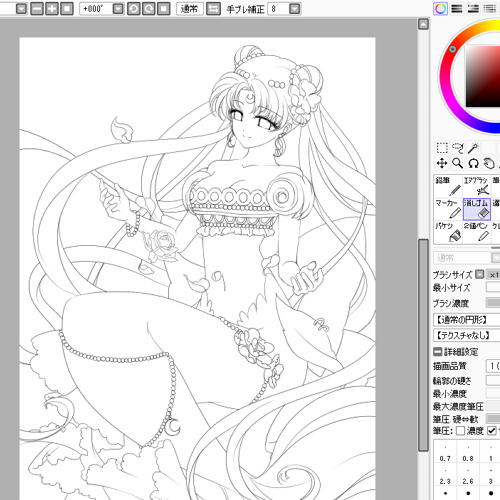Viewport: 500px width, 500px height.
Task: Open the 【通常の円形】 brush shape dropdown
Action: (x=467, y=320)
